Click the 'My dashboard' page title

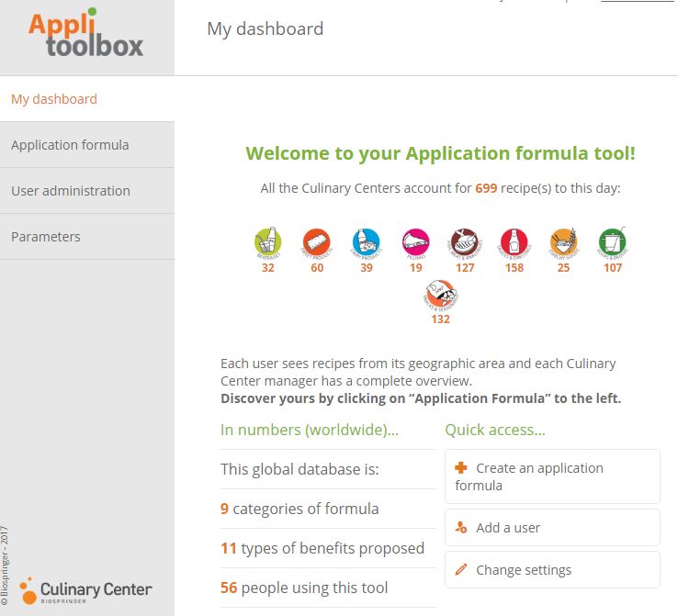[x=266, y=29]
